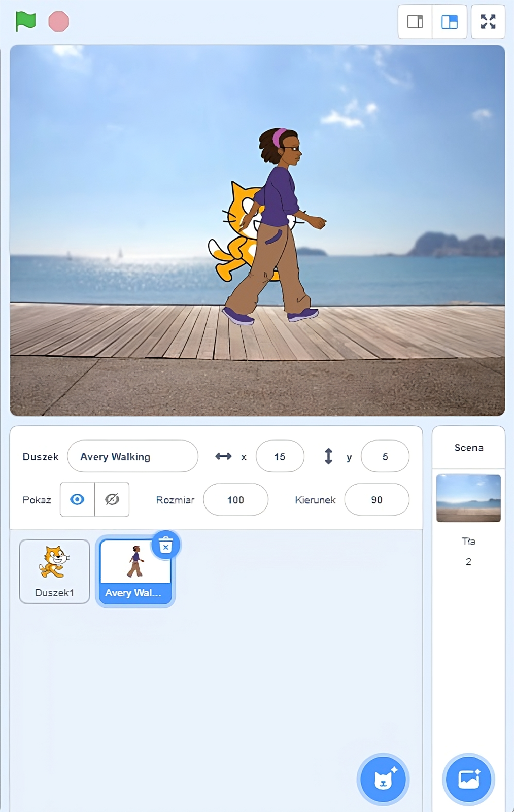The image size is (514, 812).
Task: Click Avery character on the stage
Action: click(277, 226)
